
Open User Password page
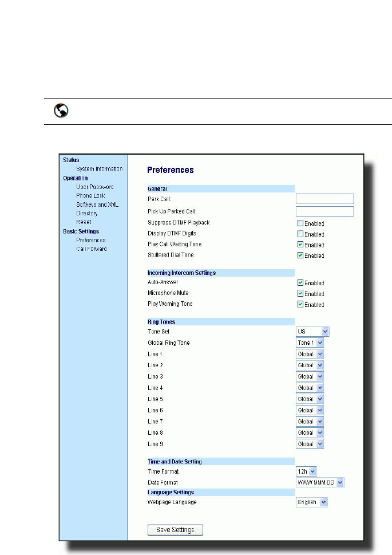95,187
